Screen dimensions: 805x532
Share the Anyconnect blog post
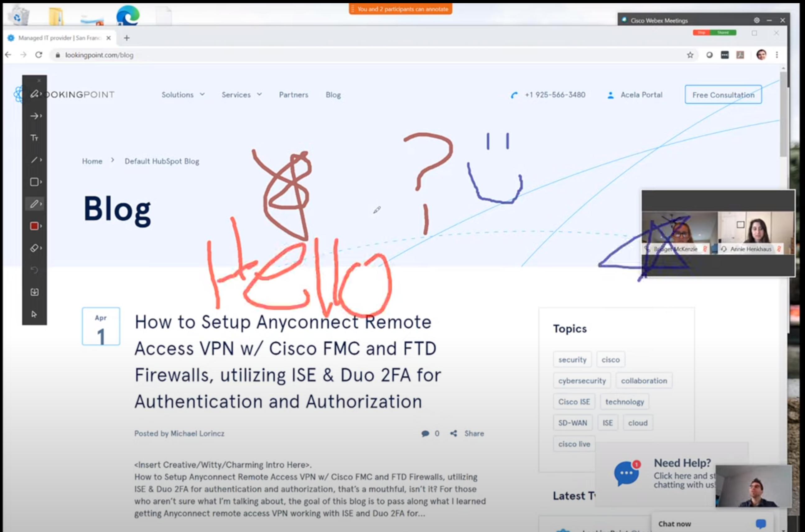point(467,433)
